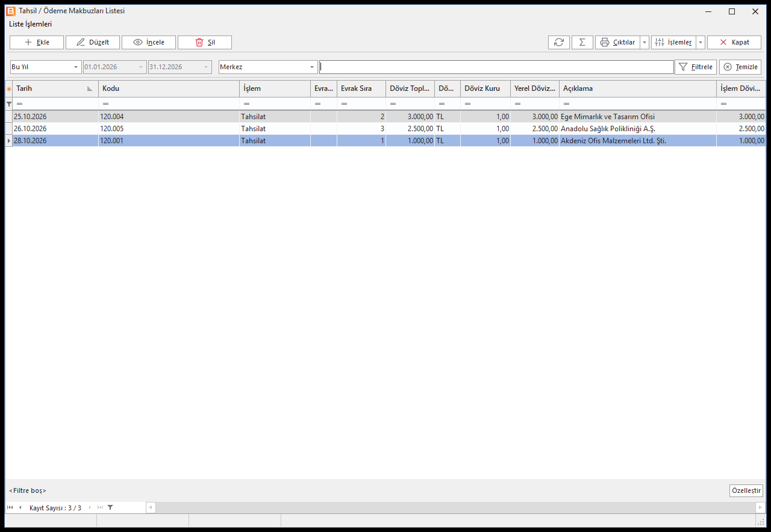
Task: Click the filter cell under Açıklama column
Action: (638, 104)
